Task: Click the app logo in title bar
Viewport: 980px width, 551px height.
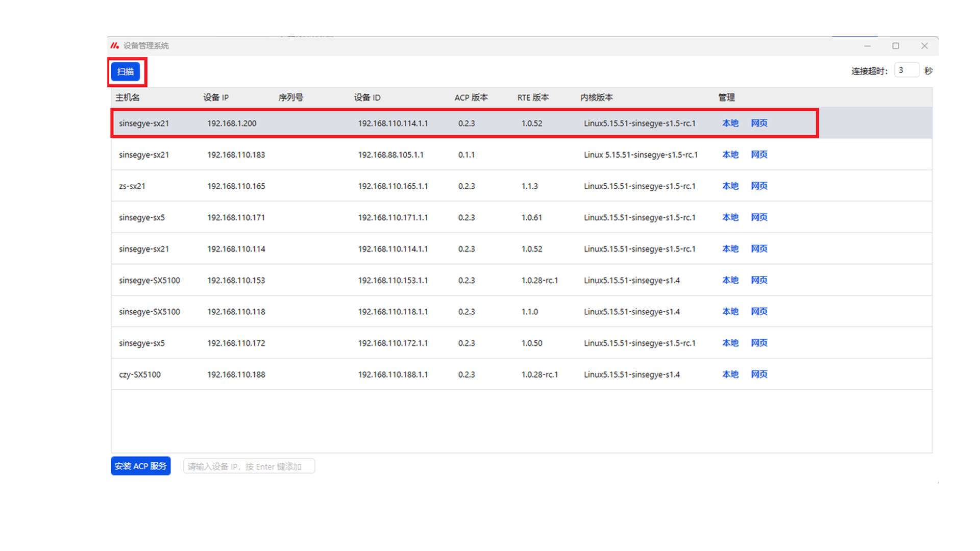Action: tap(115, 45)
